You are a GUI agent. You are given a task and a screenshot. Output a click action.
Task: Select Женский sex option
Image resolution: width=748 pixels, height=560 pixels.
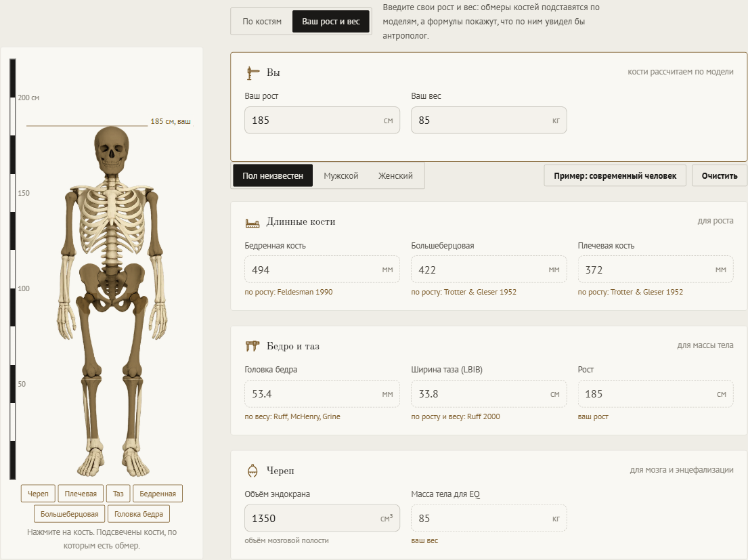(395, 175)
